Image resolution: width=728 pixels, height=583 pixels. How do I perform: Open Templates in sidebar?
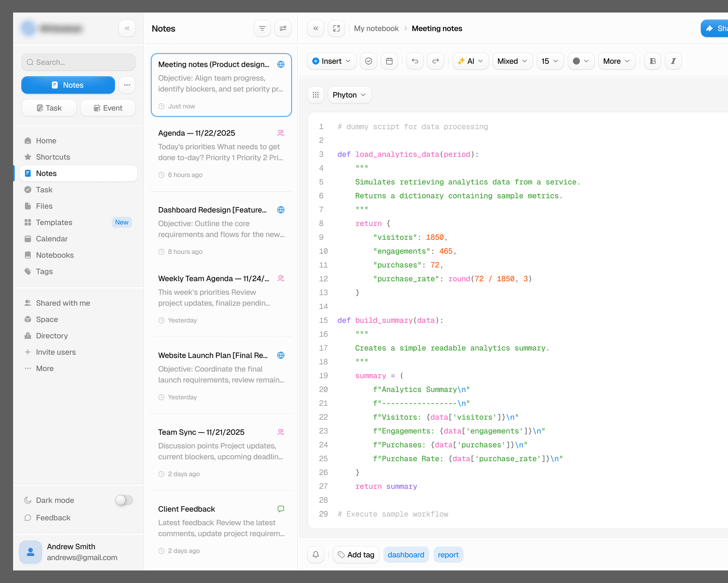[x=79, y=222]
